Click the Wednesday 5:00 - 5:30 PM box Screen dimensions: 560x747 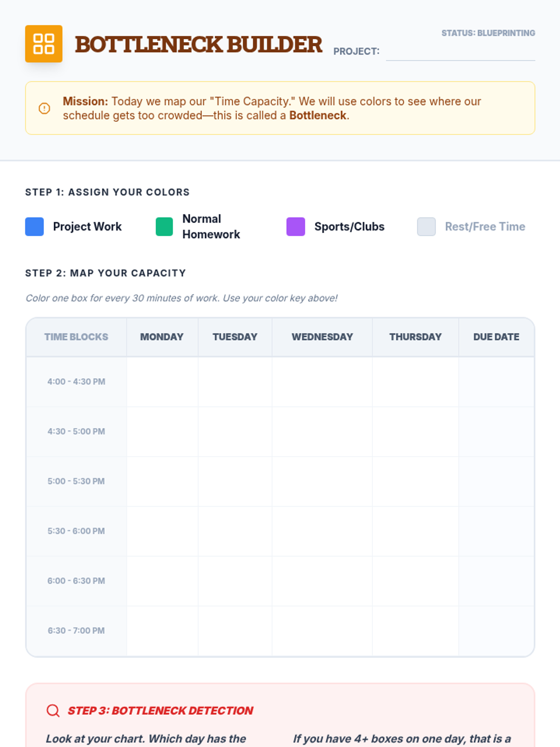(x=322, y=481)
